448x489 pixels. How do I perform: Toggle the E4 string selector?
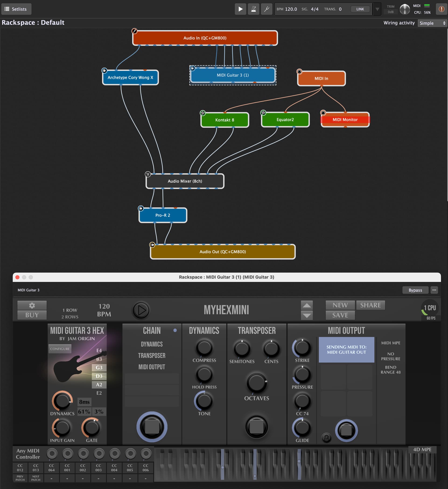(x=99, y=350)
